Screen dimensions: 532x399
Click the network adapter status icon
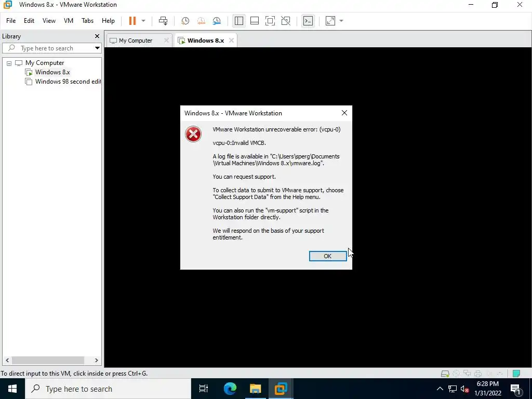pos(467,374)
